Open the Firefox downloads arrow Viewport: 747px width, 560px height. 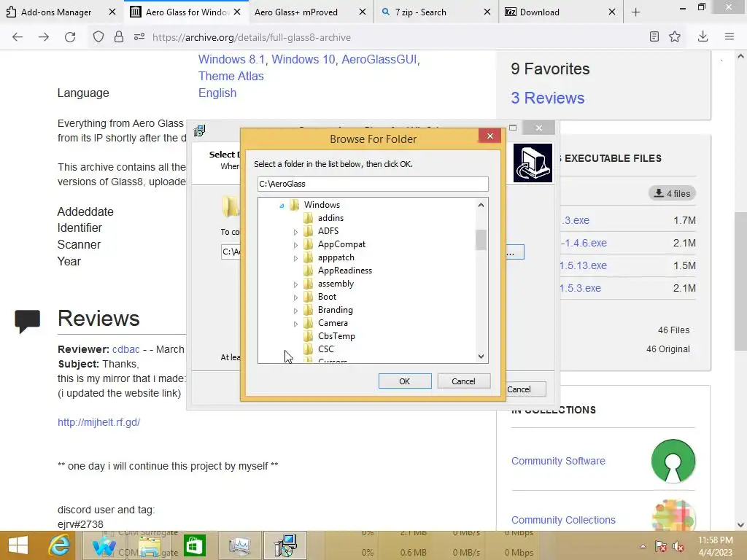point(703,36)
